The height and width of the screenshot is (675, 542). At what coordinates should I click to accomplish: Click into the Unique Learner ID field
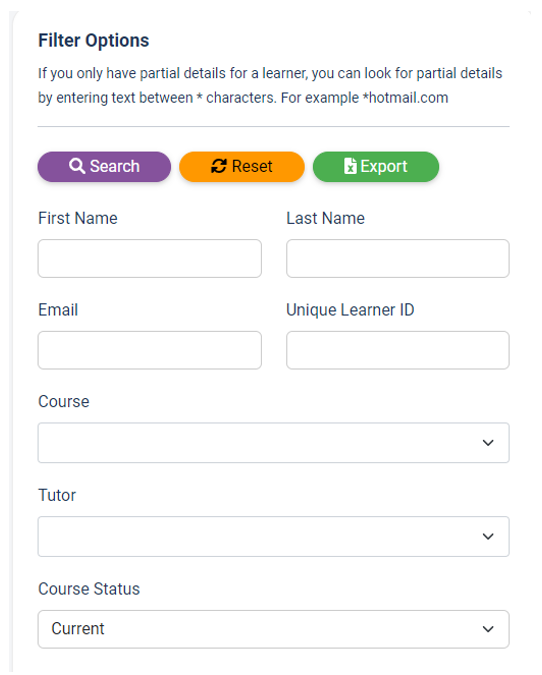tap(398, 350)
